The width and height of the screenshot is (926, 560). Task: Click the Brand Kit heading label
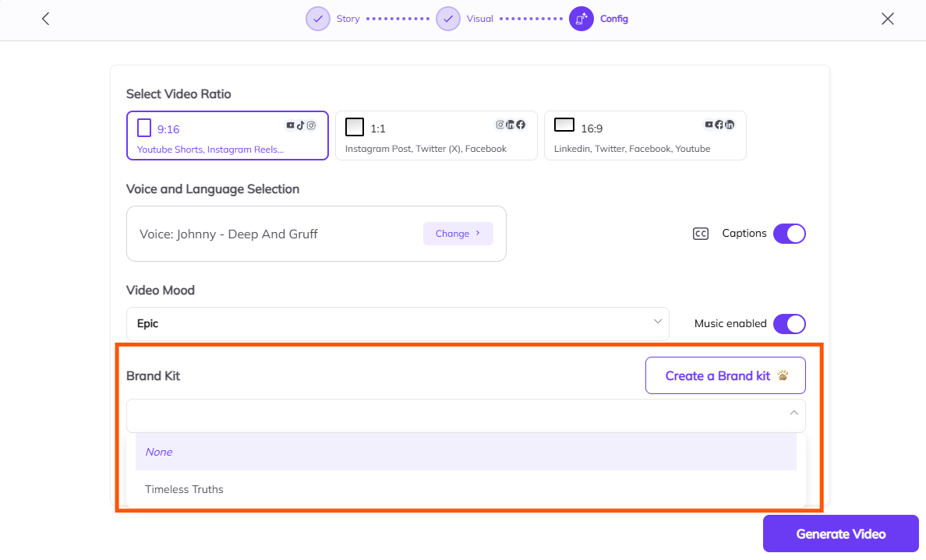pyautogui.click(x=153, y=376)
